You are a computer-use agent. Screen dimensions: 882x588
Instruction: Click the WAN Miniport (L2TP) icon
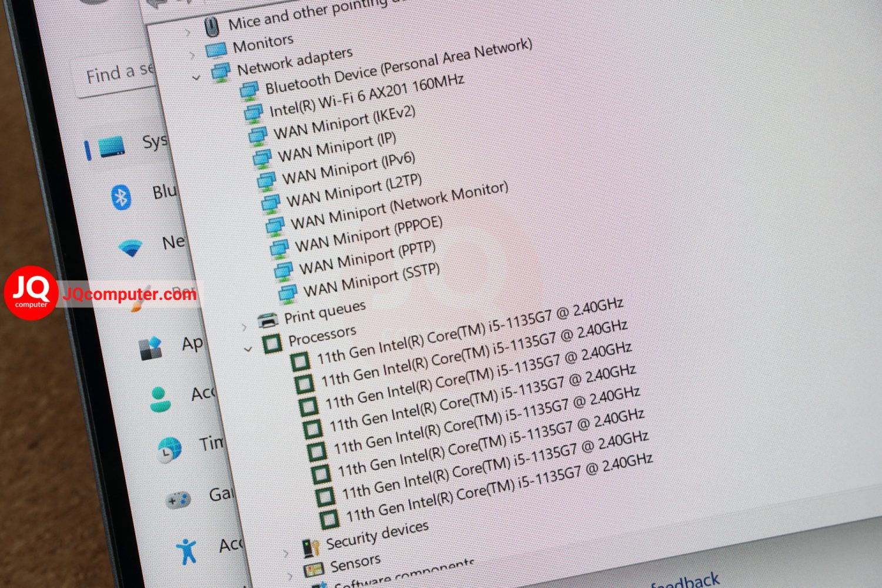point(271,203)
